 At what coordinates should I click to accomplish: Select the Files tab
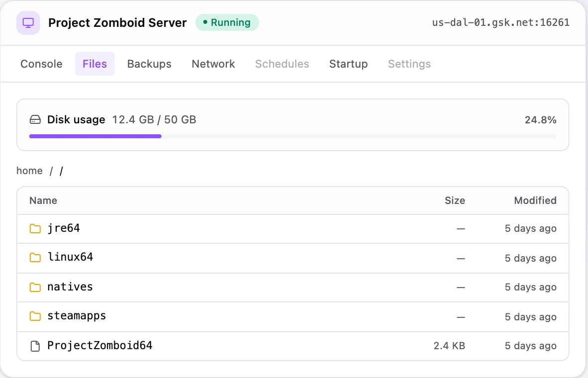click(x=95, y=64)
